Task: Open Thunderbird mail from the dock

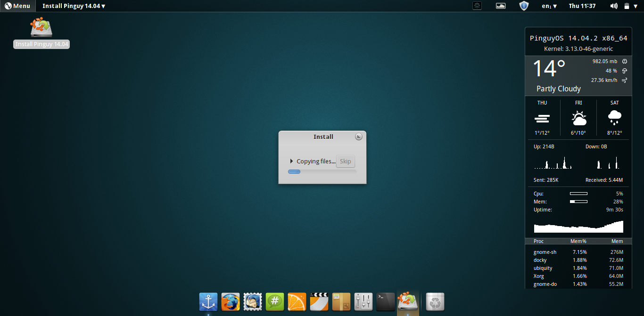Action: tap(253, 301)
